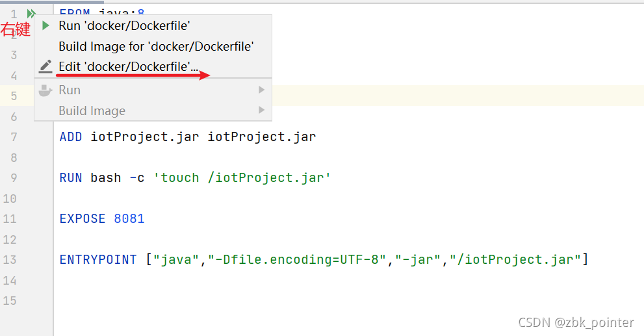Expand the Build Image submenu arrow
Viewport: 644px width, 336px height.
point(262,110)
